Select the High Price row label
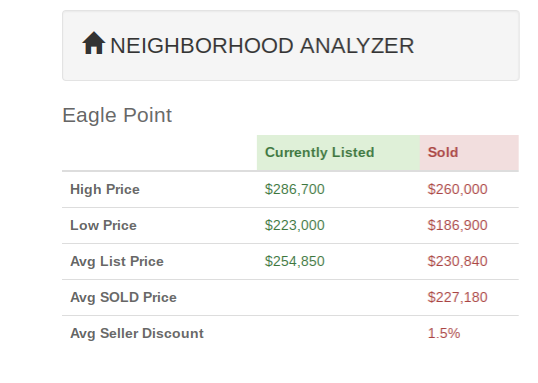This screenshot has width=538, height=383. click(x=105, y=189)
